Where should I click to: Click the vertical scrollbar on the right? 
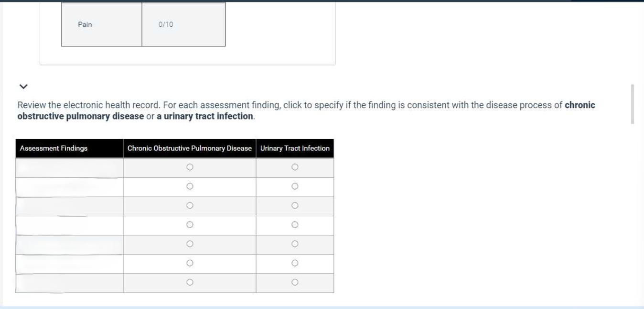click(633, 104)
